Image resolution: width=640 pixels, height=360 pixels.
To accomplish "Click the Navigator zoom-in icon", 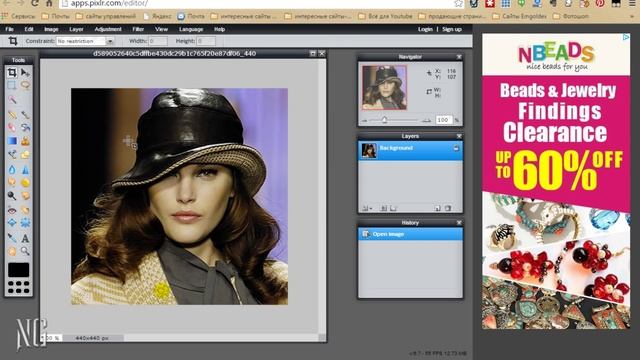I will tap(427, 120).
